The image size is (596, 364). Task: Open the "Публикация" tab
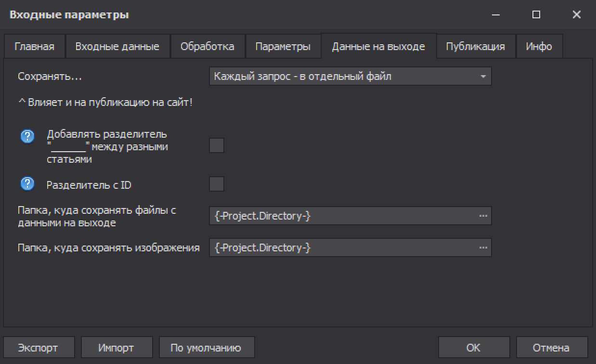[475, 47]
